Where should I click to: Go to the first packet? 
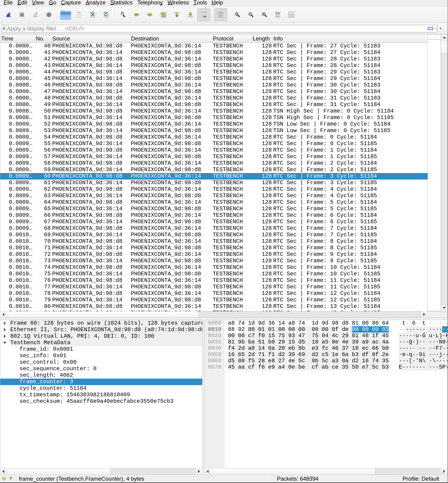(x=177, y=15)
